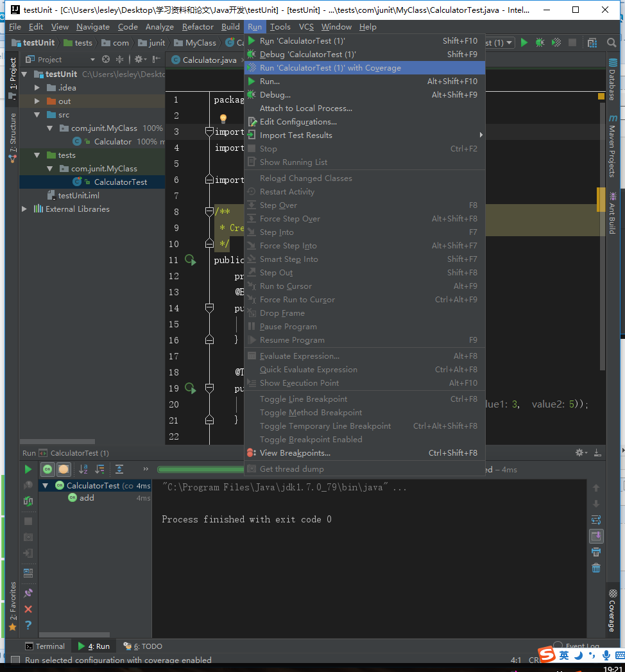Click test tree horizontal scrollbar
Image resolution: width=625 pixels, height=672 pixels.
(74, 635)
